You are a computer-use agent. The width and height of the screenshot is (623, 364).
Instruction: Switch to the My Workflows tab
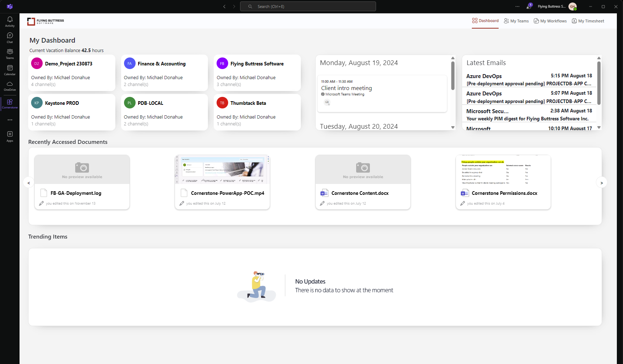click(550, 21)
